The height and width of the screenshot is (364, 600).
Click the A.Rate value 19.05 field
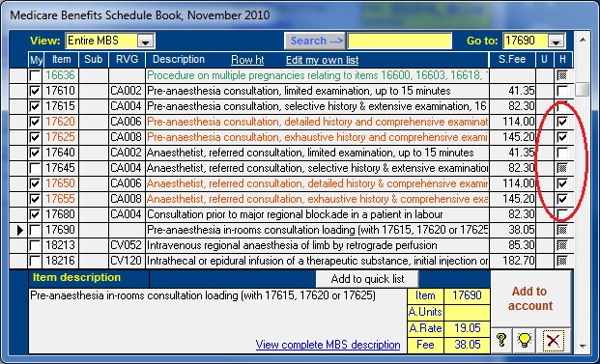[467, 328]
